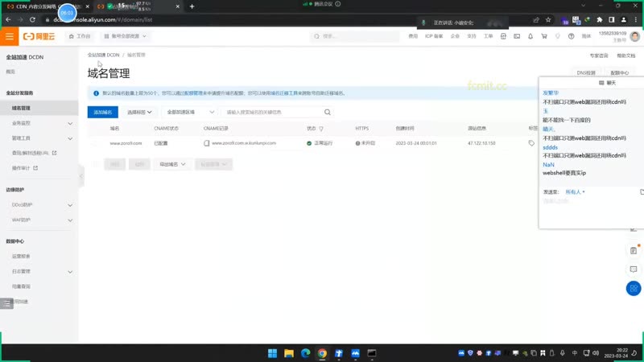Open the shopping cart
This screenshot has width=644, height=362.
click(x=544, y=36)
